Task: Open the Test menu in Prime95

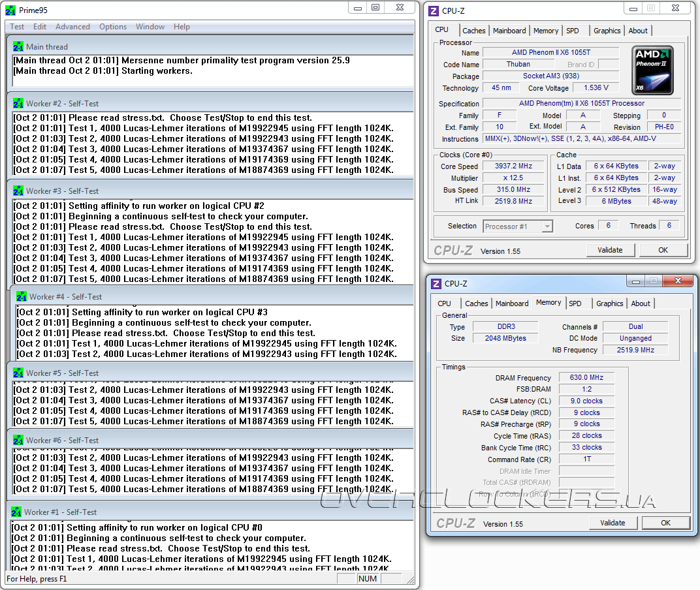Action: [17, 27]
